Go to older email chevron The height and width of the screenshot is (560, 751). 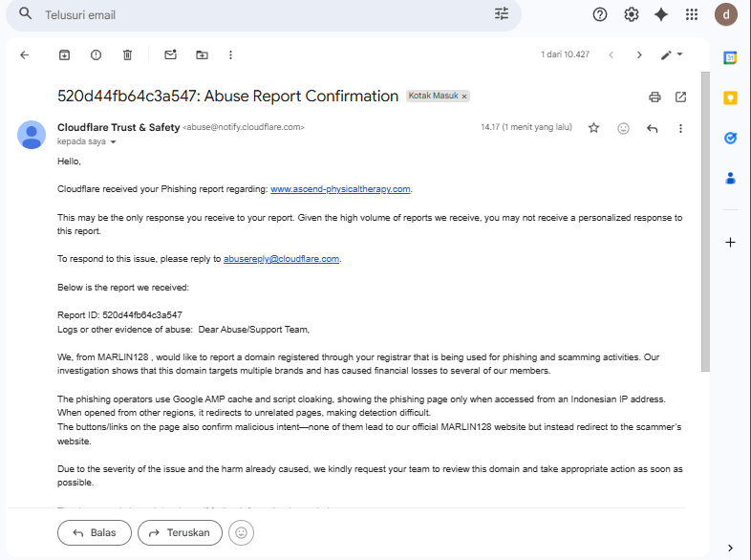639,55
